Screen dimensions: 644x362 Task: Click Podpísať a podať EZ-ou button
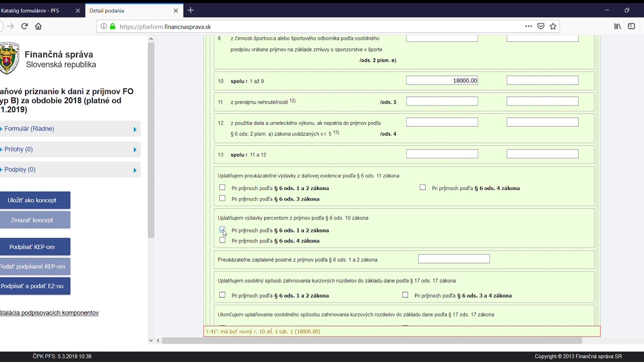click(35, 286)
